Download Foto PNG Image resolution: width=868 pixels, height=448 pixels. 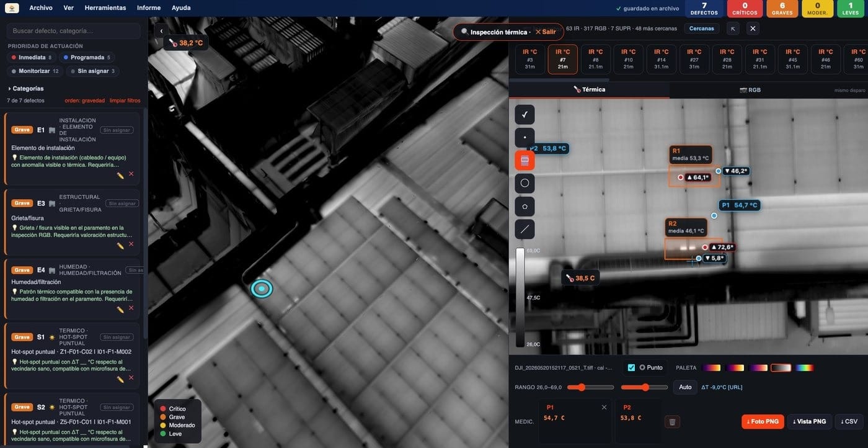tap(763, 422)
